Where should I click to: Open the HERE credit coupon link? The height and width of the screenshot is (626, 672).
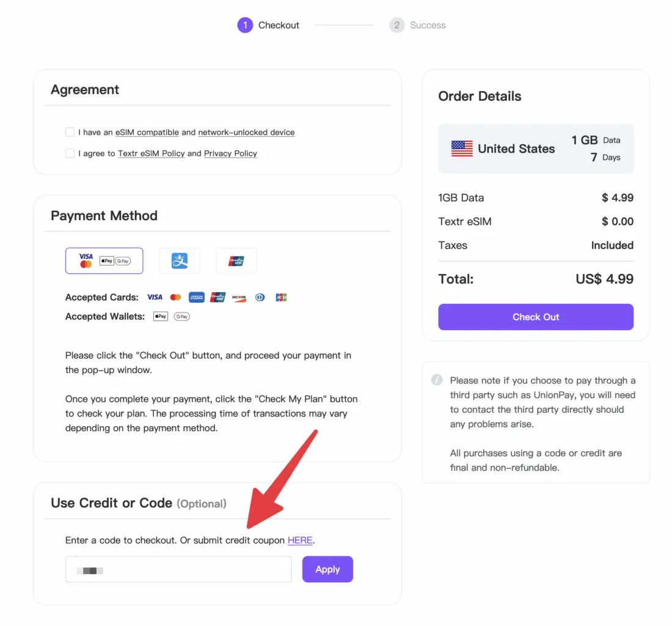[x=300, y=540]
